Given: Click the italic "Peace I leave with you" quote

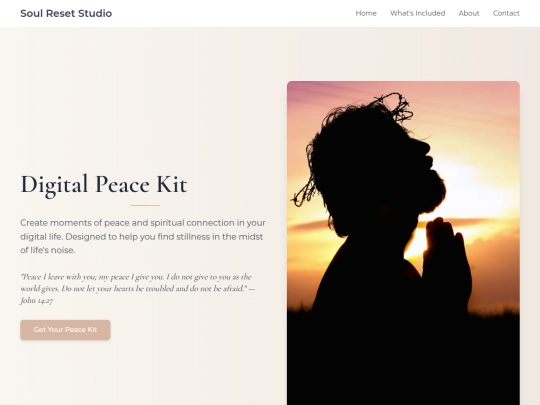Looking at the screenshot, I should coord(138,288).
